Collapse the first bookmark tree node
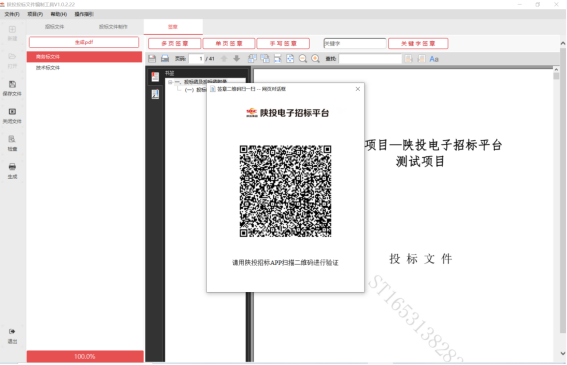 pos(170,82)
